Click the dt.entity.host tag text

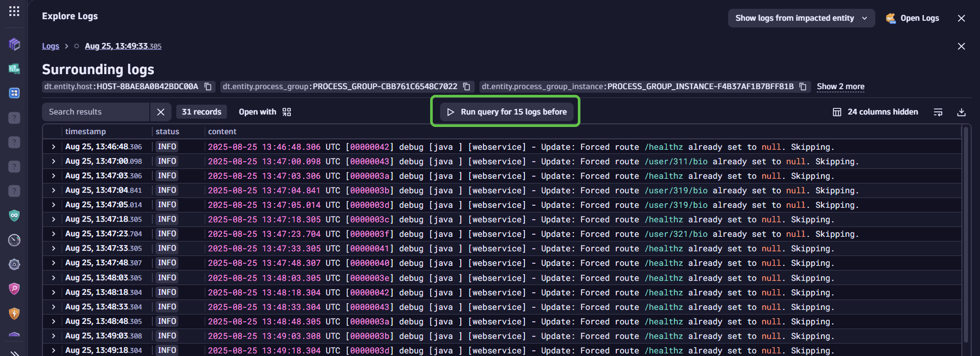[x=121, y=87]
